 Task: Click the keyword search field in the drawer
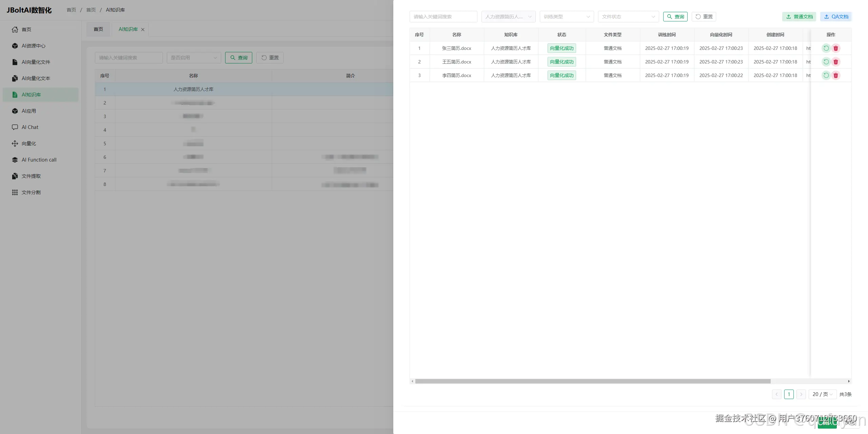(x=443, y=17)
